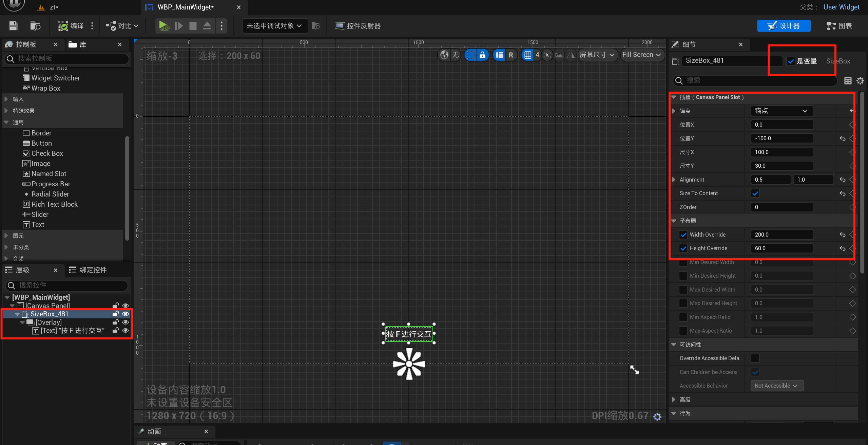Toggle the Size To Content checkbox
This screenshot has width=868, height=445.
[x=755, y=193]
